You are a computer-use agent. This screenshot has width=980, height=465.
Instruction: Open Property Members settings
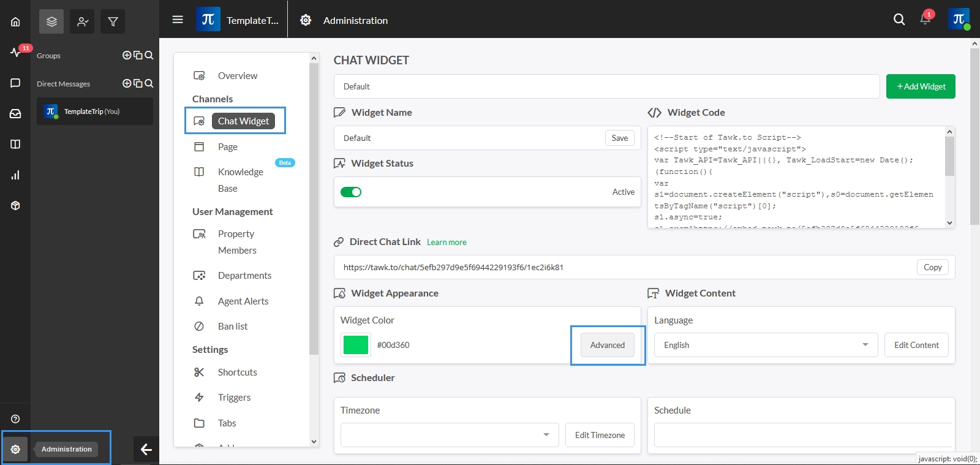[x=237, y=242]
